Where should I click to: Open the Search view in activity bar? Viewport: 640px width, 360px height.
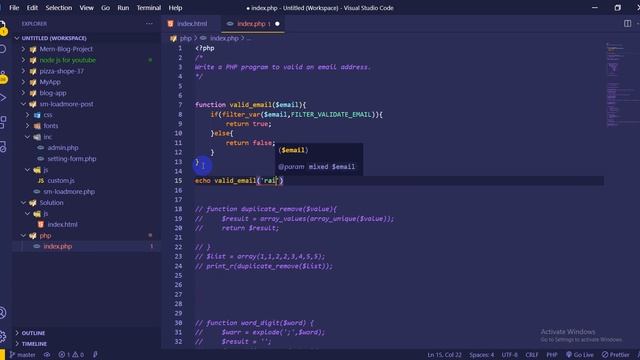pyautogui.click(x=3, y=49)
